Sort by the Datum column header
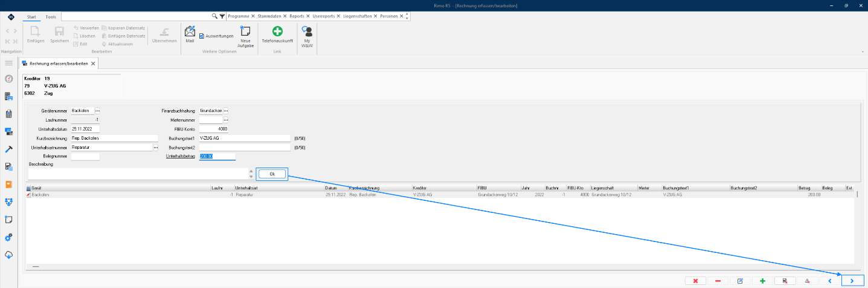868x288 pixels. point(336,188)
